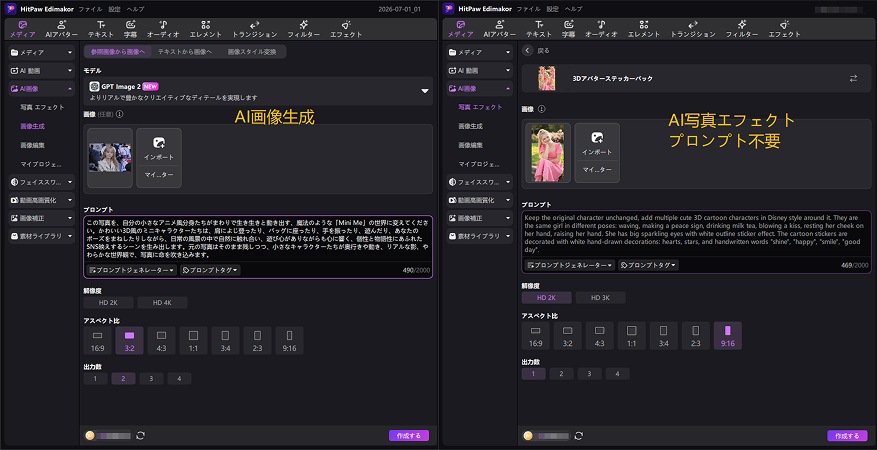Open プロンプトタグ dropdown in left window
This screenshot has width=877, height=450.
(x=210, y=270)
